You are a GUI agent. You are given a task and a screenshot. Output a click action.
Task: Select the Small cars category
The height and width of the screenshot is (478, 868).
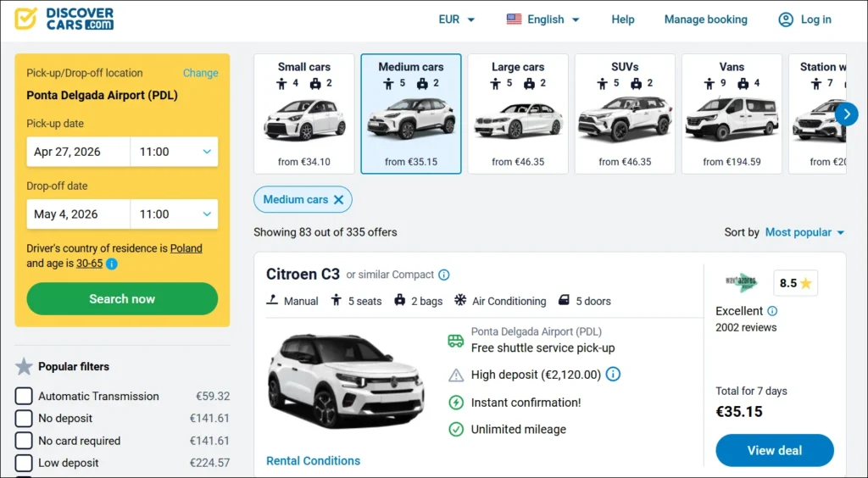[x=304, y=114]
